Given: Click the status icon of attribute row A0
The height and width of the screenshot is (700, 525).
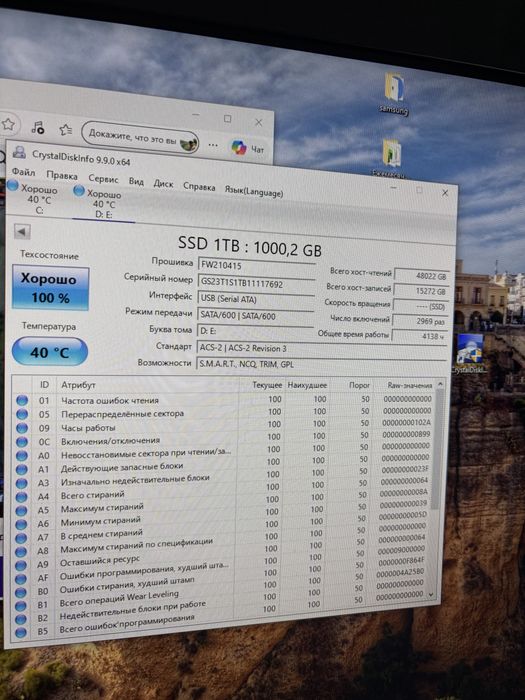Looking at the screenshot, I should pyautogui.click(x=22, y=456).
